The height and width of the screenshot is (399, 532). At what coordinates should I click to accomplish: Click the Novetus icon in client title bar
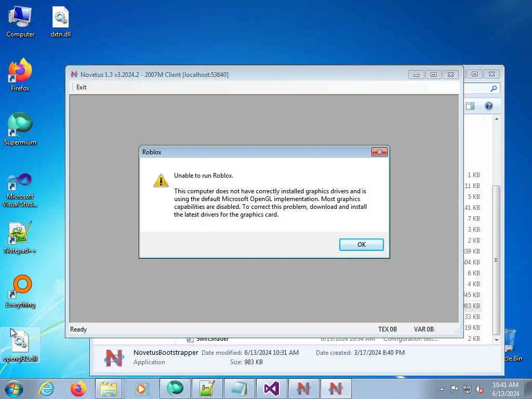(x=74, y=74)
